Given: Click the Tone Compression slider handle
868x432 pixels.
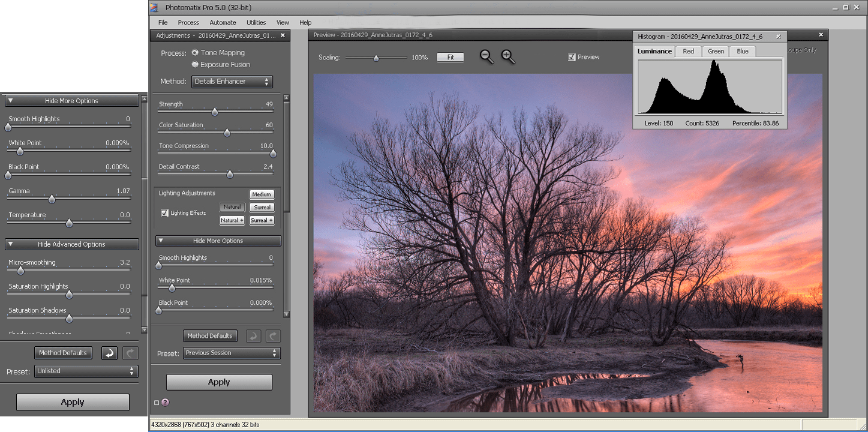Looking at the screenshot, I should pos(273,153).
